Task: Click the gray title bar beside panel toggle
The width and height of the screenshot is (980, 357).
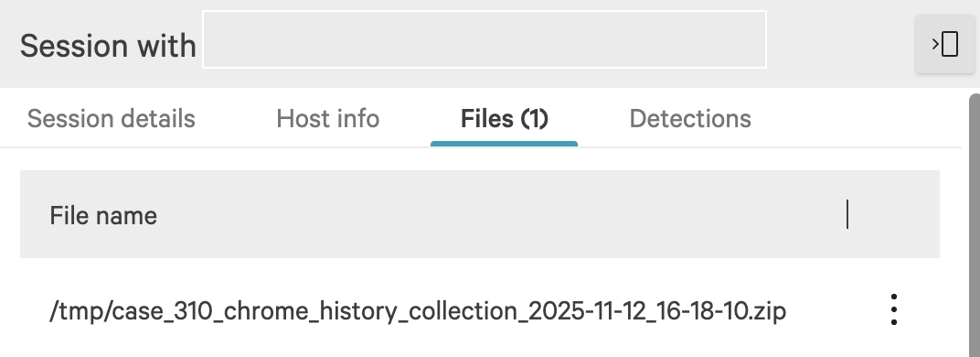Action: pyautogui.click(x=841, y=44)
